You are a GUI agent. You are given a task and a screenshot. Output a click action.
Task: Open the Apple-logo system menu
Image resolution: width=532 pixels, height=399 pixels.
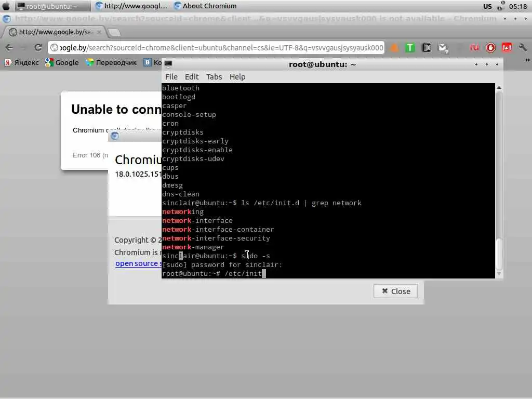6,6
